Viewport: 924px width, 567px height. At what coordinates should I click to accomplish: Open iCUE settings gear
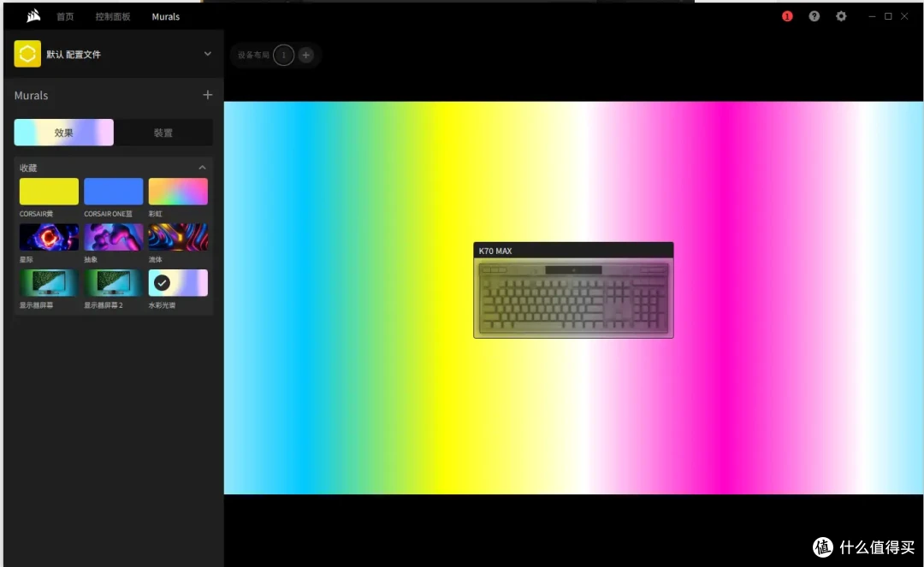coord(841,16)
